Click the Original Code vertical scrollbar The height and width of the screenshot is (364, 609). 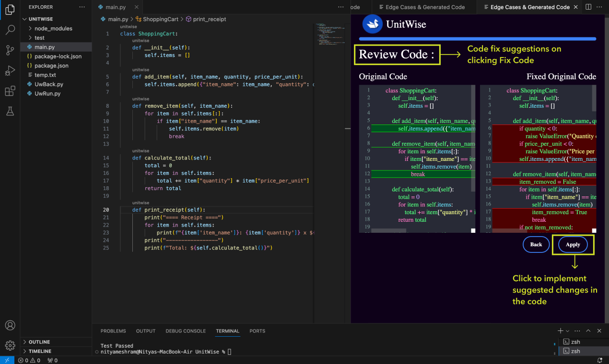pos(473,138)
